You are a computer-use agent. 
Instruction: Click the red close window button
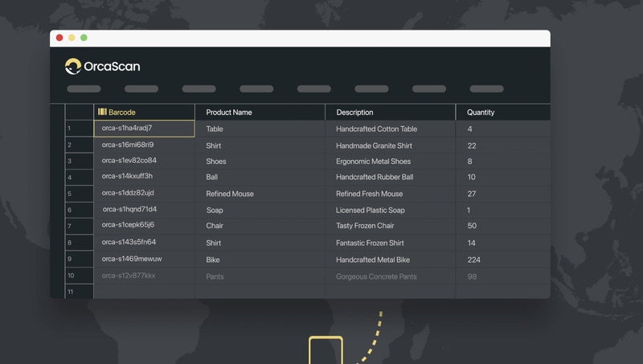59,38
